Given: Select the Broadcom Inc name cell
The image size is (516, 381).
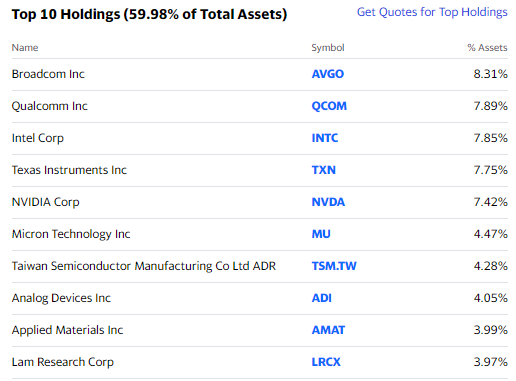Looking at the screenshot, I should (x=48, y=74).
